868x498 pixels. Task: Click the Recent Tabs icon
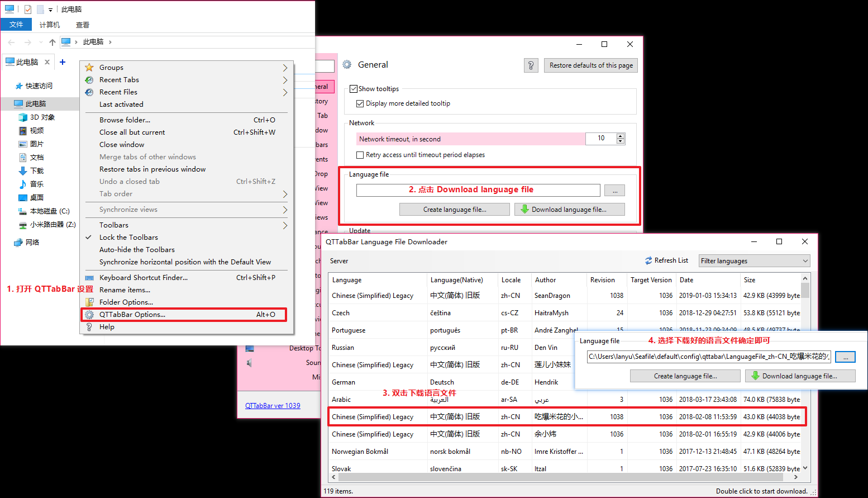tap(89, 80)
